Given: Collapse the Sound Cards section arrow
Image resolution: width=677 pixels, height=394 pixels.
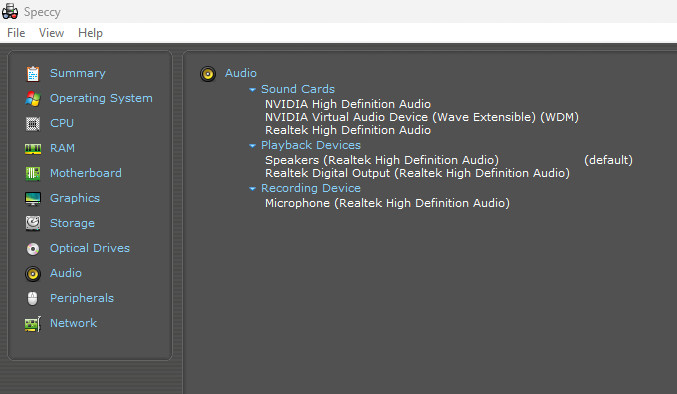Looking at the screenshot, I should [253, 90].
